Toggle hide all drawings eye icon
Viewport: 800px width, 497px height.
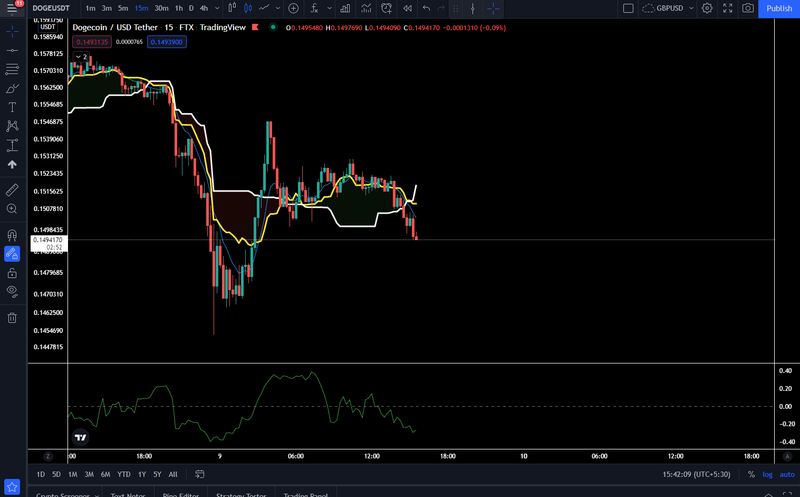[x=12, y=292]
